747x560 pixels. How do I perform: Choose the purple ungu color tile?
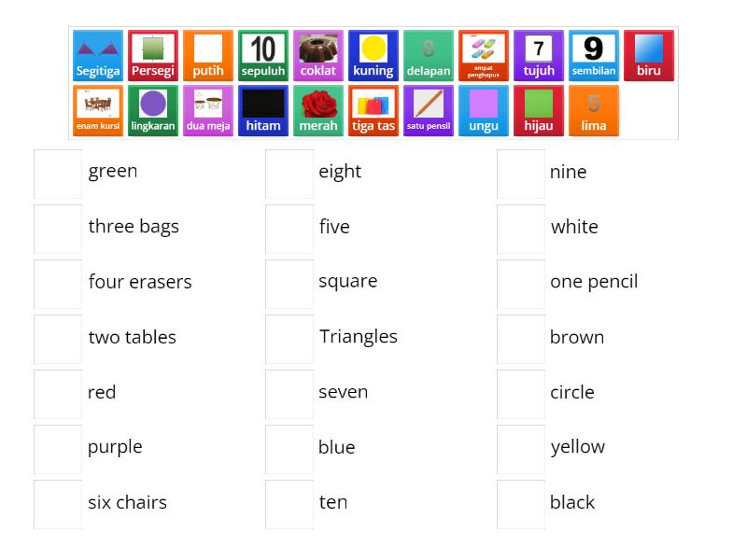tap(484, 111)
